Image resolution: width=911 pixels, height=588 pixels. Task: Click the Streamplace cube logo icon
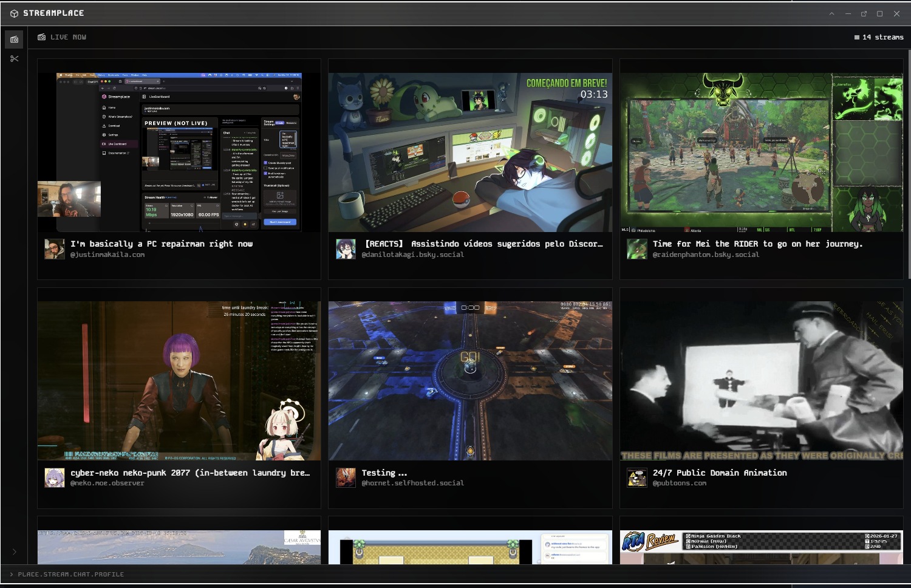point(14,13)
